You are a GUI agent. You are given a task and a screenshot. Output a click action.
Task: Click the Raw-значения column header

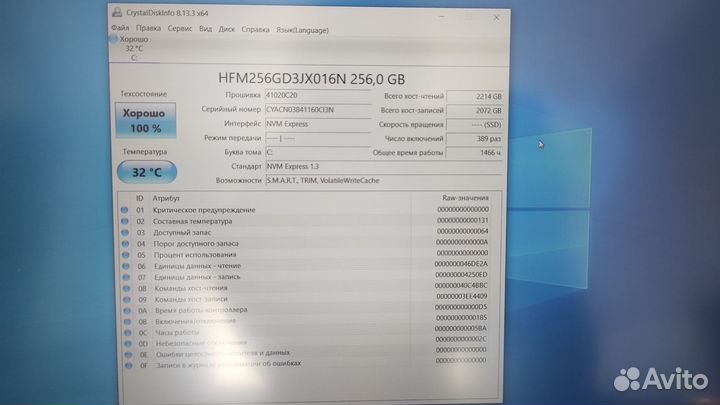465,198
